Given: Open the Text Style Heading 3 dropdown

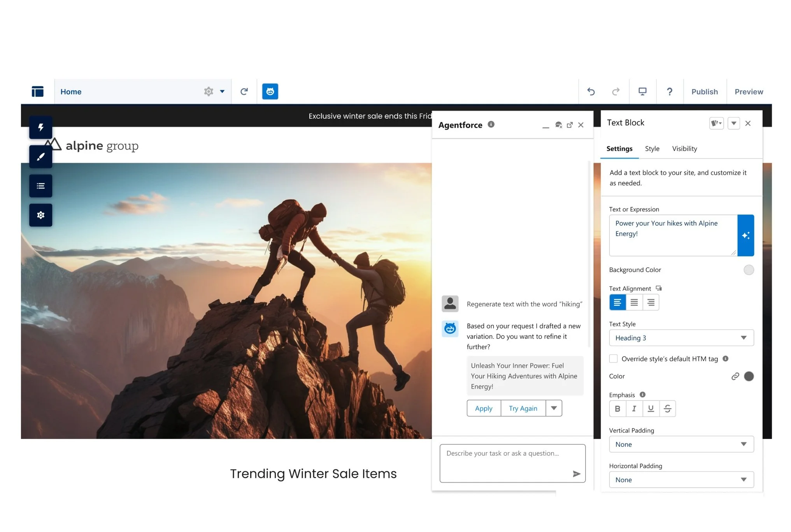Looking at the screenshot, I should [681, 338].
